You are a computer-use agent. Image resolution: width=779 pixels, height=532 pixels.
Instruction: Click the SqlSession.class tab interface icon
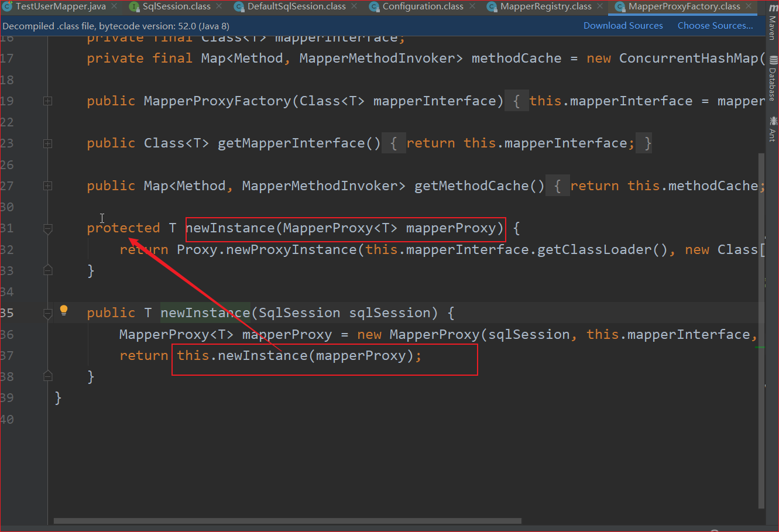(134, 6)
